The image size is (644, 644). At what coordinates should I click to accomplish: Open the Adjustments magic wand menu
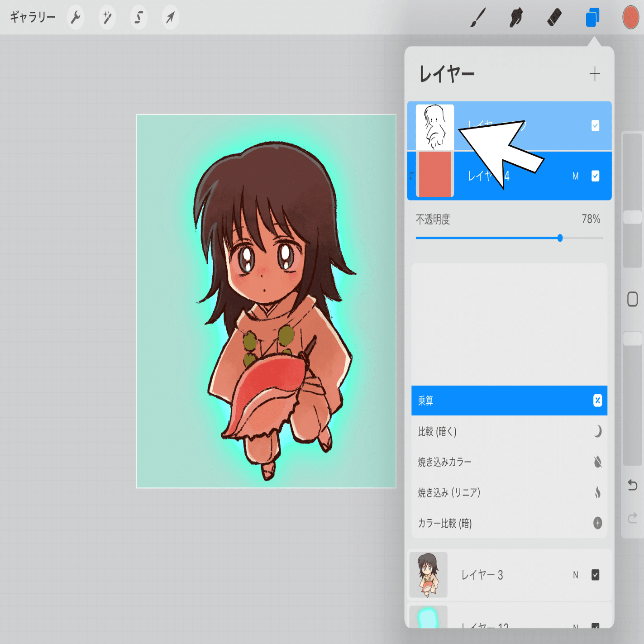(x=107, y=18)
